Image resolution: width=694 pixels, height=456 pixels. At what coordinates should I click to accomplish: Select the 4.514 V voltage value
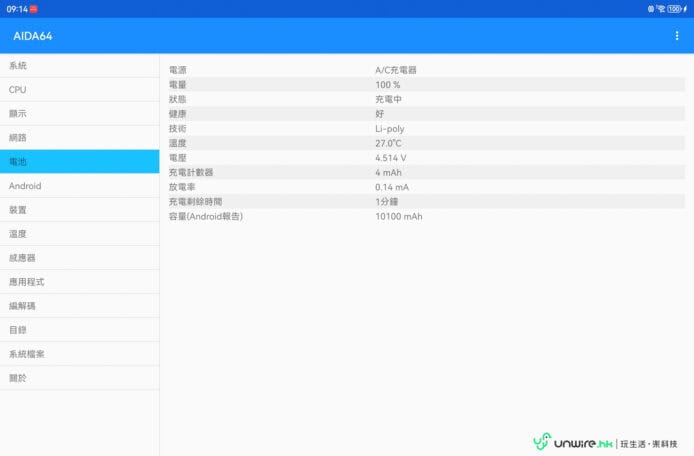coord(390,158)
